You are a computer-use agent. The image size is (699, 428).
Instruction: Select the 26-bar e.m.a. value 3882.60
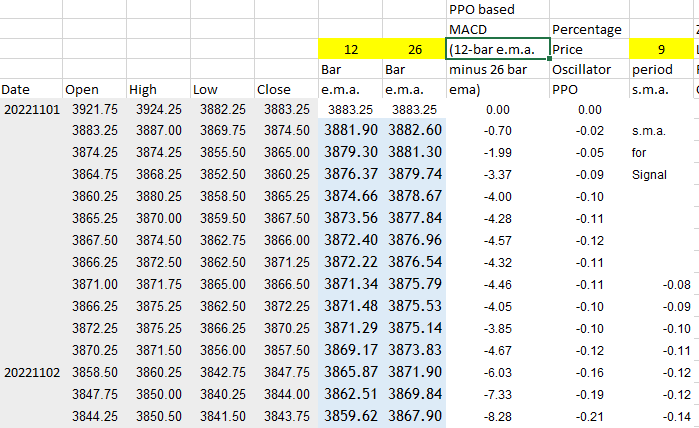pyautogui.click(x=414, y=131)
